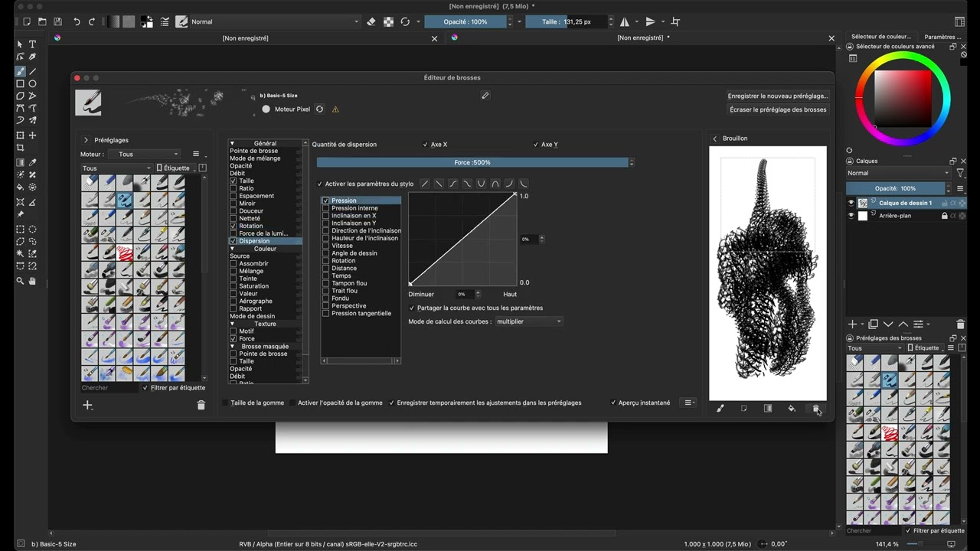Screen dimensions: 980x551
Task: Select the first Non enregistré document tab
Action: tap(245, 37)
